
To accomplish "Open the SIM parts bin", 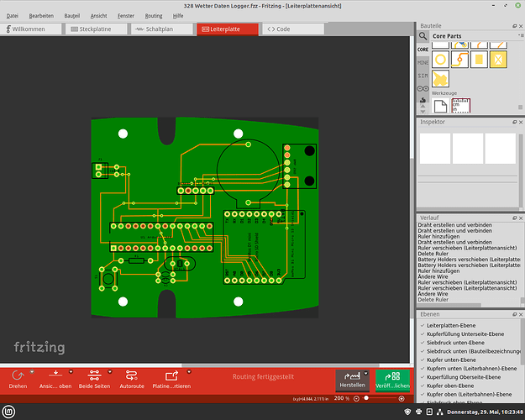I will click(x=424, y=76).
